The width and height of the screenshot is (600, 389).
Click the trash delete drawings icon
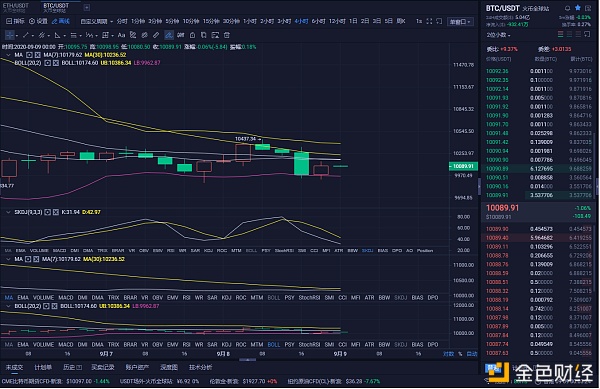coord(227,35)
